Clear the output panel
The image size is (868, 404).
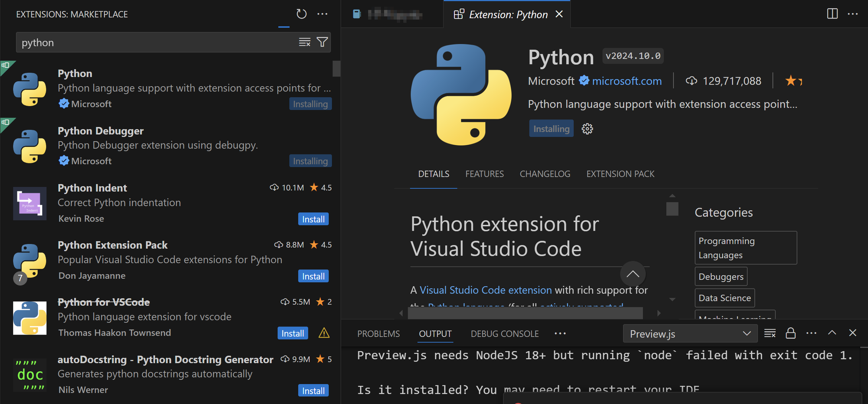tap(770, 333)
